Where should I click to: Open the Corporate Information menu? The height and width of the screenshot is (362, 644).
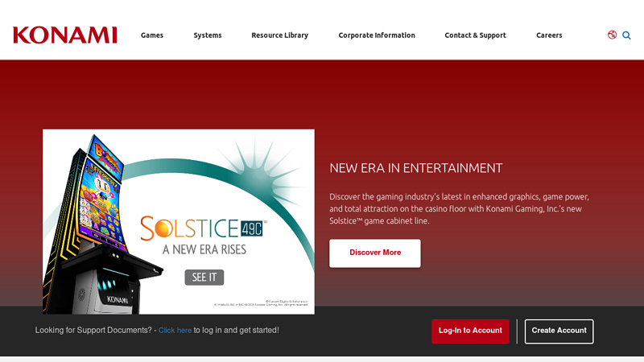377,35
